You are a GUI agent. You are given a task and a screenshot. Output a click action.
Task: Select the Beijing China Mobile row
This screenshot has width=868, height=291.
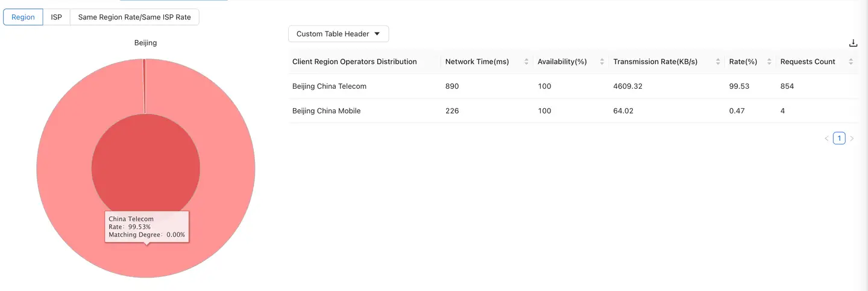coord(326,111)
